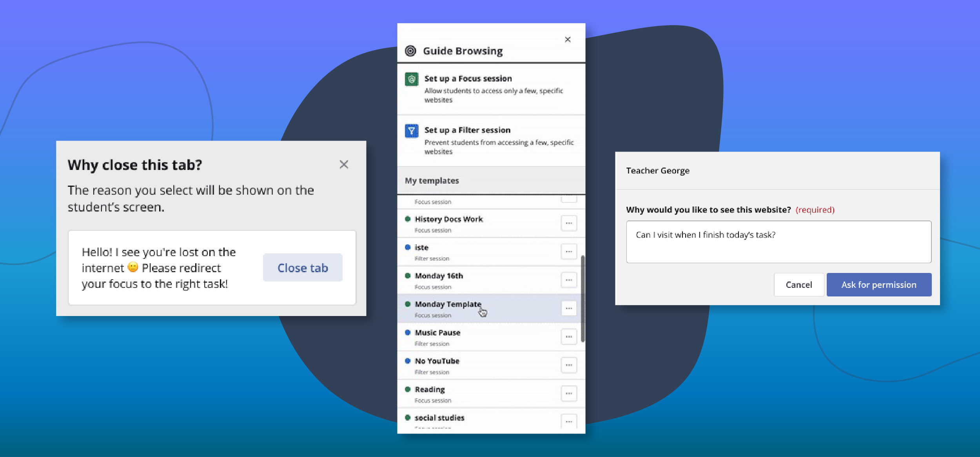Click the website request reason text field
Screen dimensions: 980x457
pos(778,242)
